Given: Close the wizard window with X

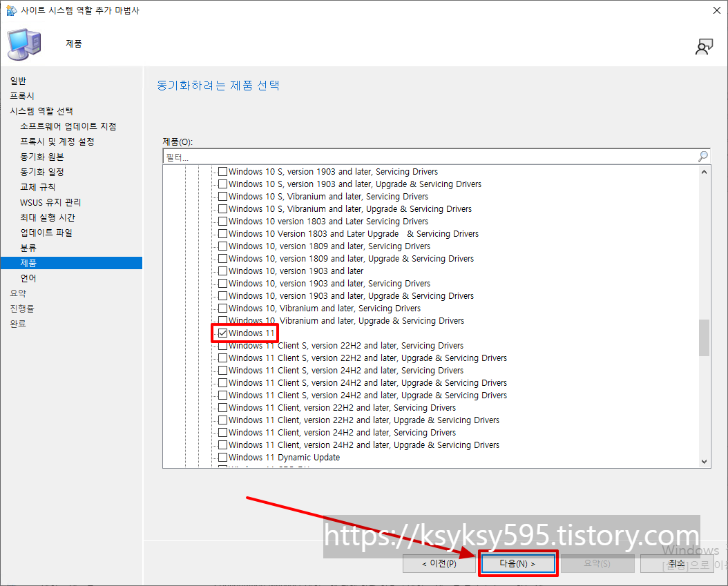Looking at the screenshot, I should point(717,10).
